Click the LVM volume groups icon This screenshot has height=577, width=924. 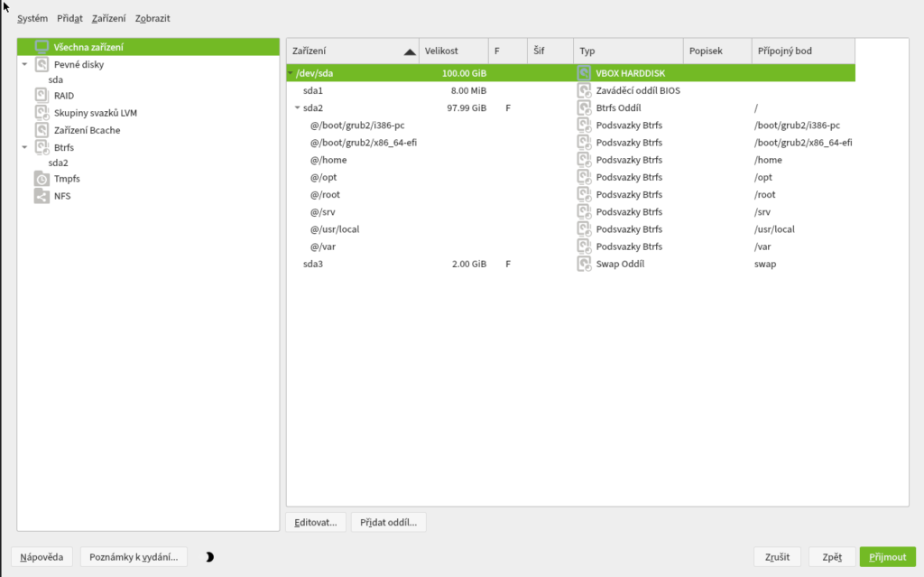coord(42,113)
